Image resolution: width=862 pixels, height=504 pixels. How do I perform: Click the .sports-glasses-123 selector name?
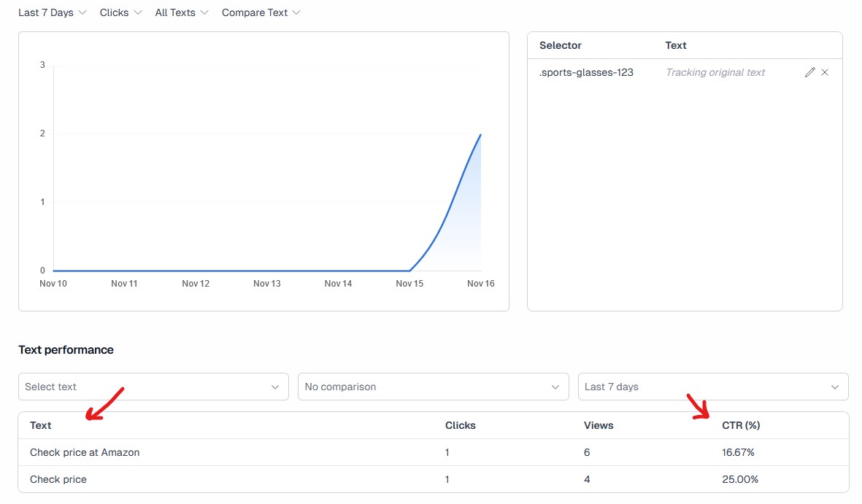586,72
